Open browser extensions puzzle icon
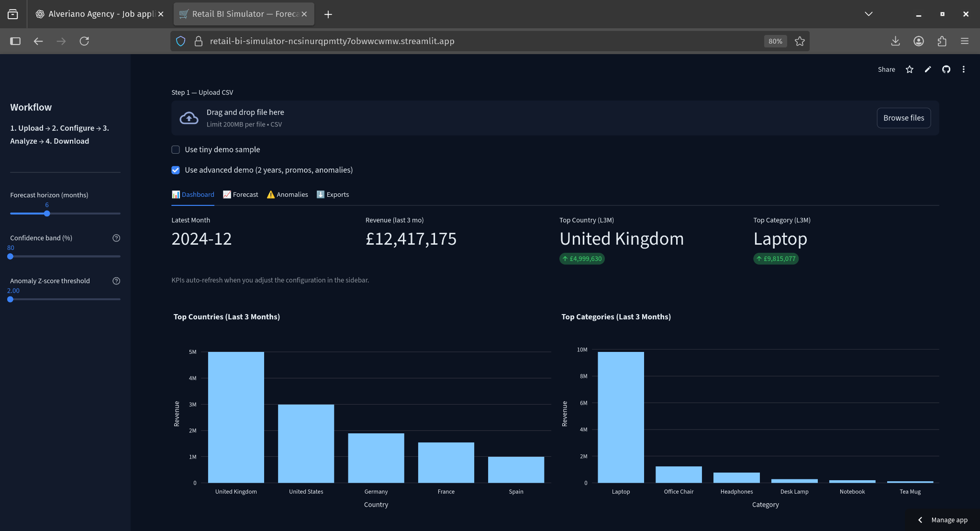 (942, 41)
